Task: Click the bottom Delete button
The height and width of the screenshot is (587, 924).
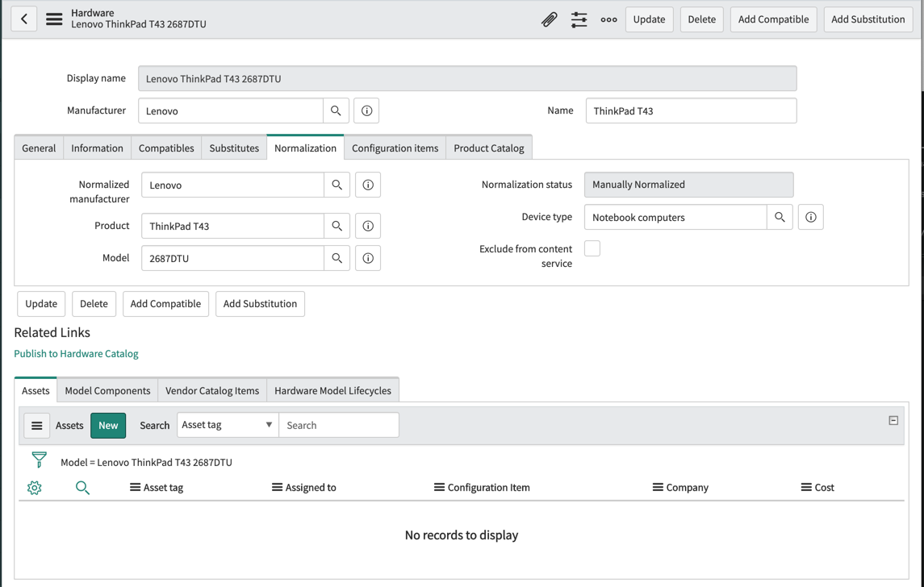Action: click(x=94, y=304)
